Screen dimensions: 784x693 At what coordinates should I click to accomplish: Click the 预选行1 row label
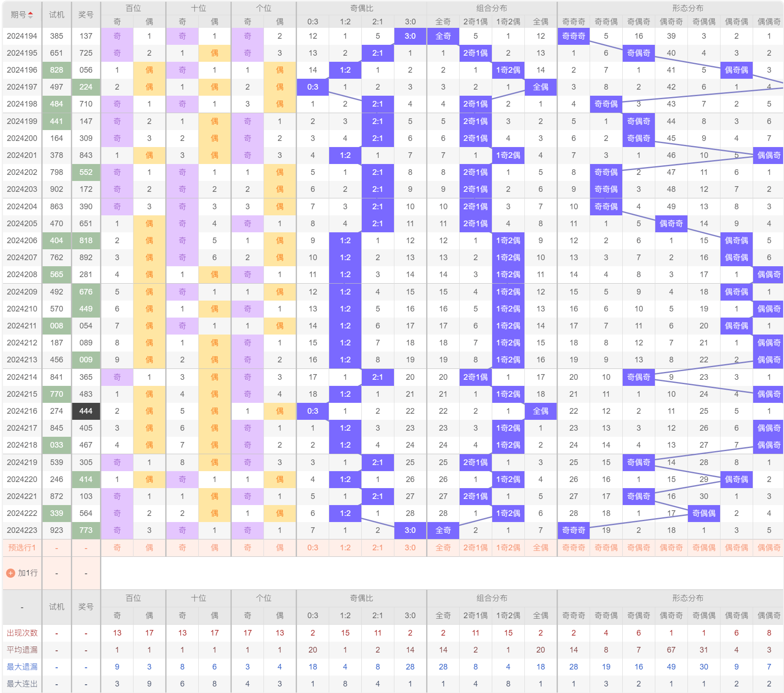(x=22, y=548)
